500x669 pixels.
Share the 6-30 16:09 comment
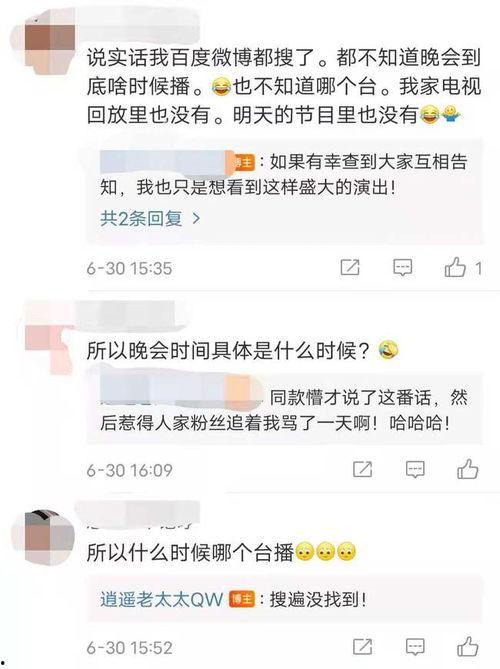(x=362, y=469)
